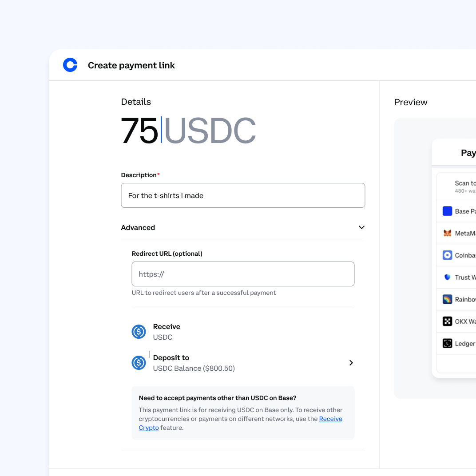
Task: Click the Advanced section header label
Action: point(138,227)
